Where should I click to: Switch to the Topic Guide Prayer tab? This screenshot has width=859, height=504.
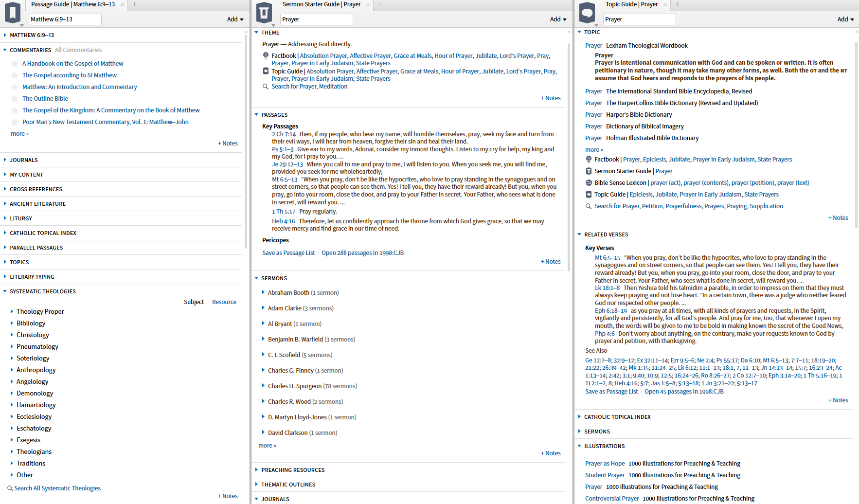click(632, 4)
